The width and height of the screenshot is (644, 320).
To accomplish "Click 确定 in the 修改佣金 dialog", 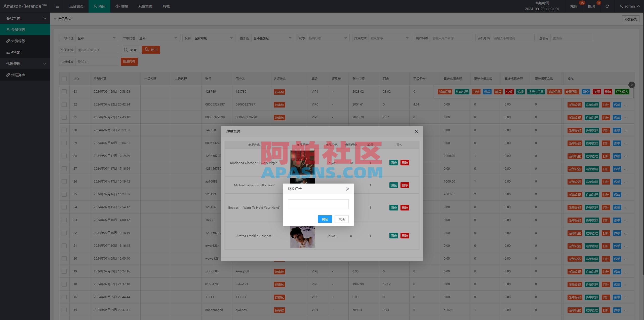I will (x=325, y=219).
